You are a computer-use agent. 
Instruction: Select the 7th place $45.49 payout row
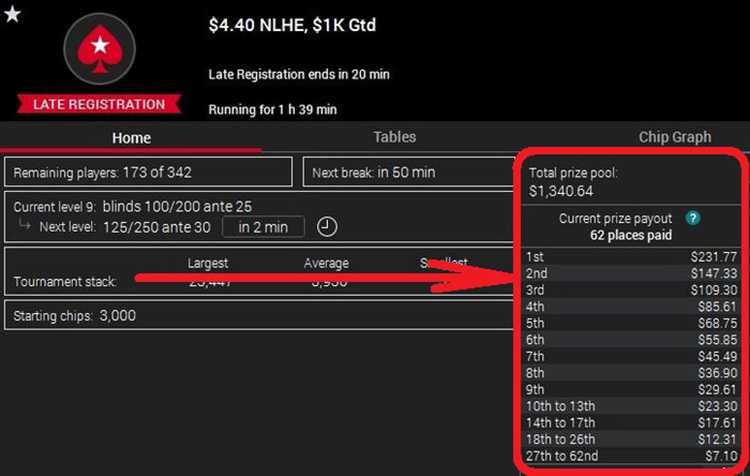(x=631, y=356)
